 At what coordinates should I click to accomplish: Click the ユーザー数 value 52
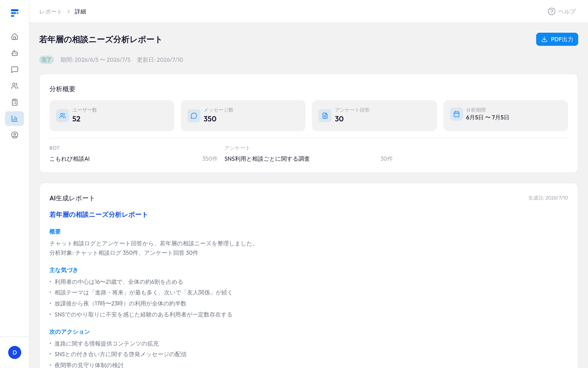[x=76, y=119]
